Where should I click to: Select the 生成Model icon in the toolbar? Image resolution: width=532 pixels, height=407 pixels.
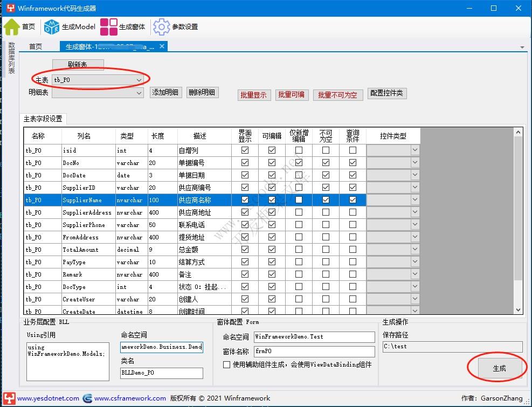pyautogui.click(x=52, y=26)
